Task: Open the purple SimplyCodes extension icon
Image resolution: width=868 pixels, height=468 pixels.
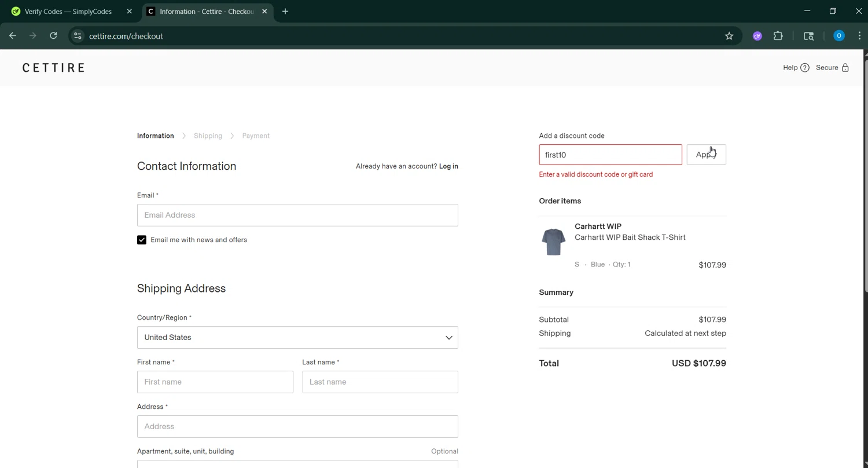Action: click(x=757, y=36)
